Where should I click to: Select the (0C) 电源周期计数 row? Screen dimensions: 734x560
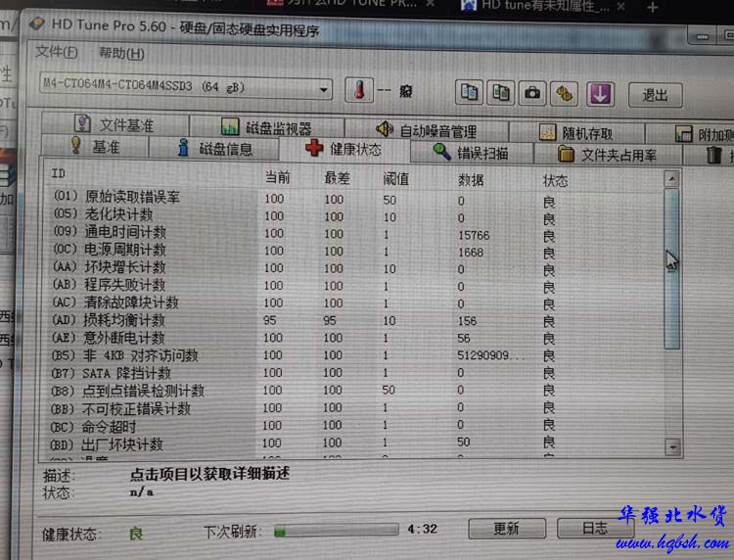356,251
